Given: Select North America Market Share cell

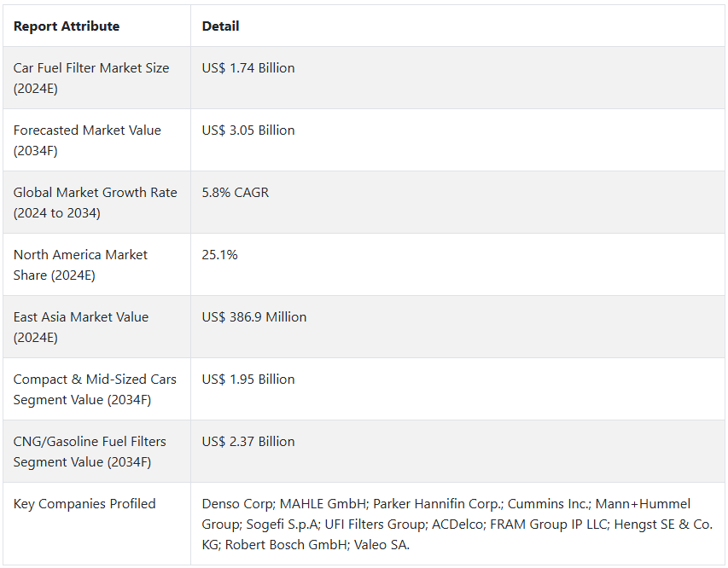Looking at the screenshot, I should click(96, 264).
